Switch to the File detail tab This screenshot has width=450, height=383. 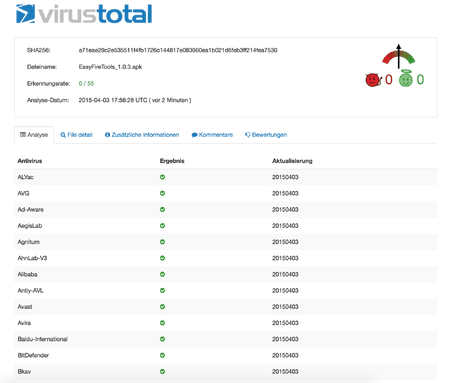coord(76,135)
